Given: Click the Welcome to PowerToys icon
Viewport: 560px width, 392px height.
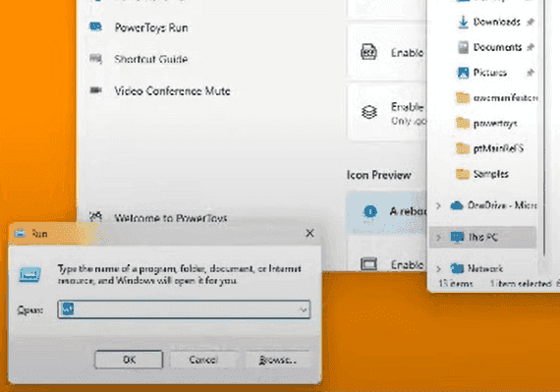Looking at the screenshot, I should coord(95,217).
